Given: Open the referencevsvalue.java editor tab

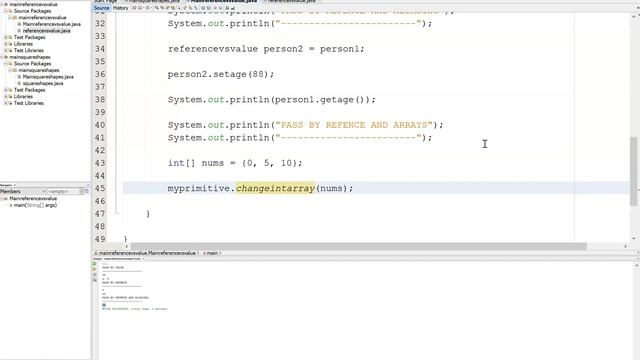Looking at the screenshot, I should pyautogui.click(x=291, y=1).
